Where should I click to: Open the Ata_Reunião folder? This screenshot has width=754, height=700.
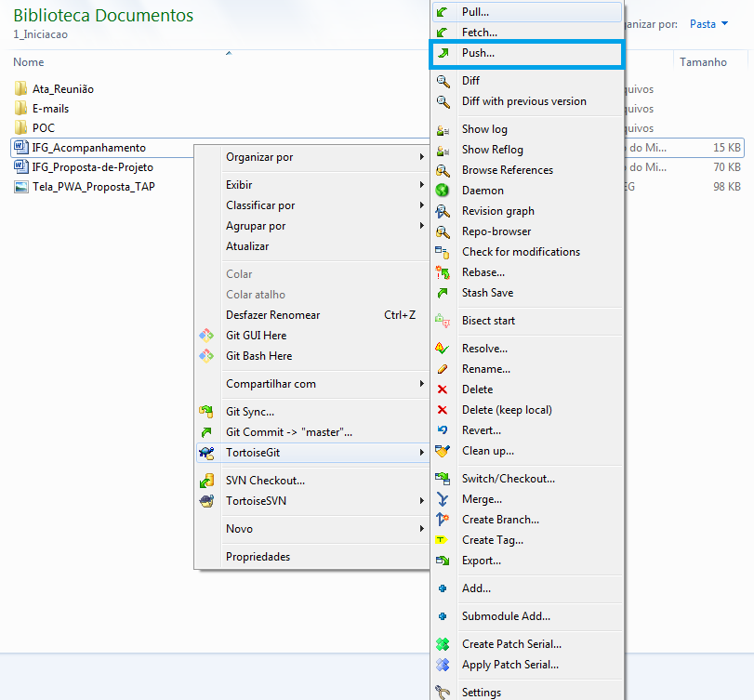[x=62, y=89]
